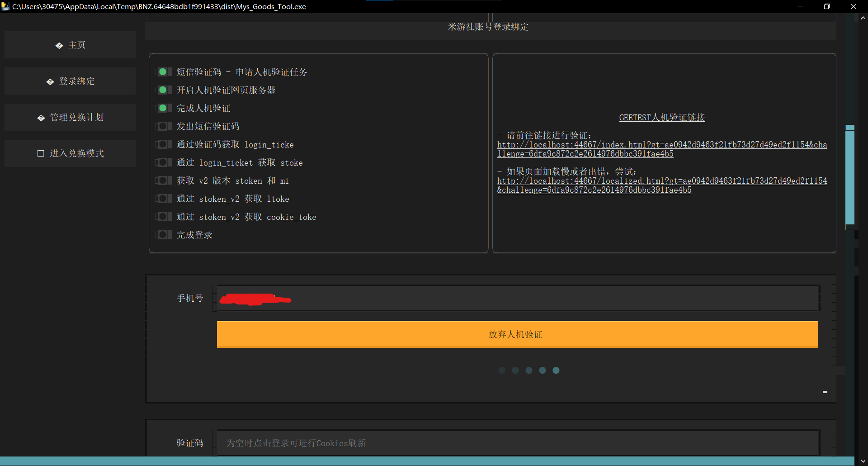Switch to the 登录绑定 section
The width and height of the screenshot is (868, 466).
tap(70, 81)
